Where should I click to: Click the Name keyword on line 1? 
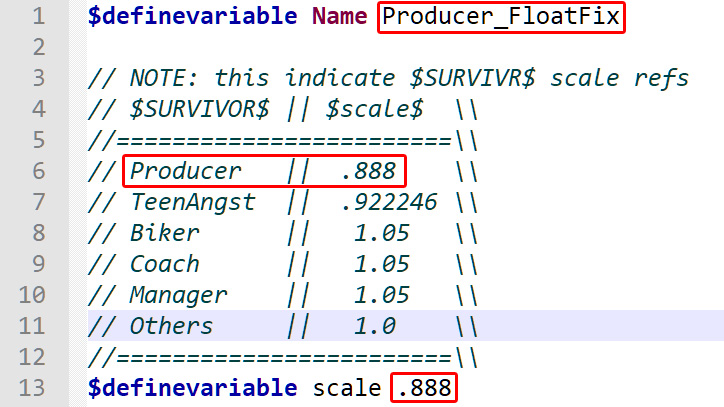pos(339,16)
